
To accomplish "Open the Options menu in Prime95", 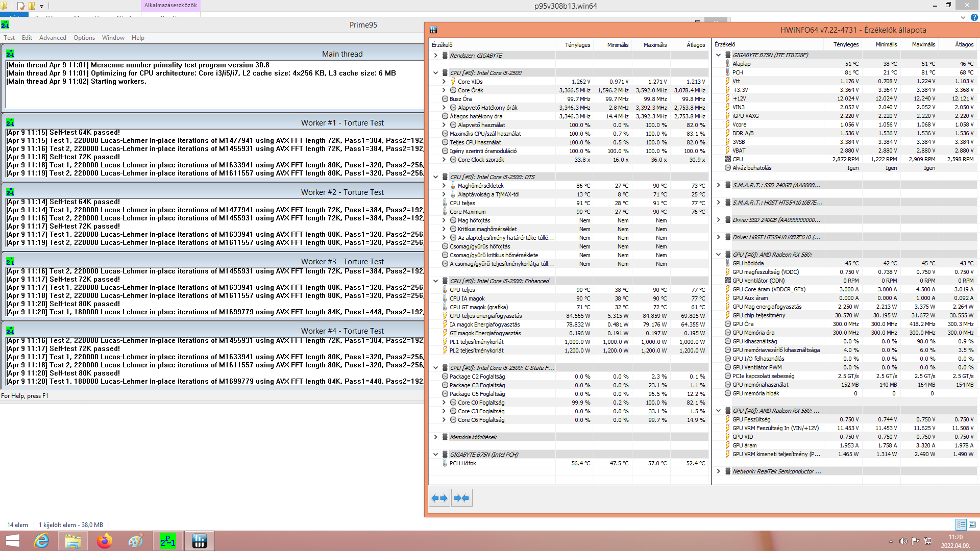I will pyautogui.click(x=84, y=38).
